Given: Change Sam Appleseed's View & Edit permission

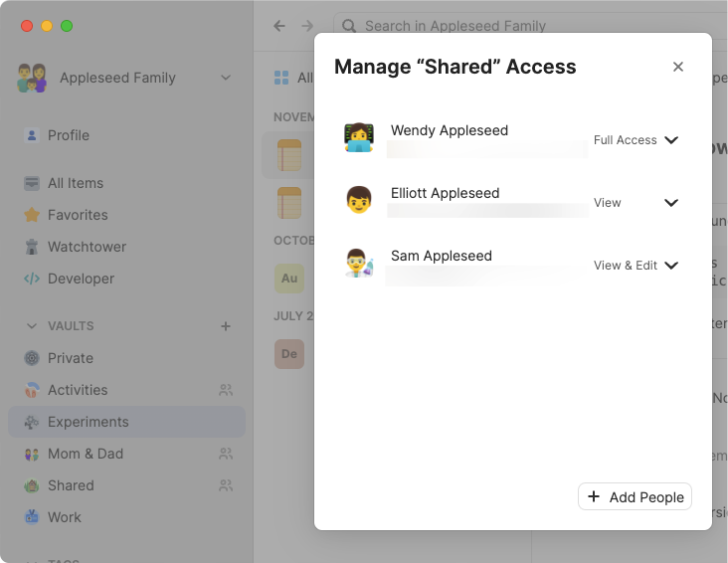Looking at the screenshot, I should pos(671,266).
